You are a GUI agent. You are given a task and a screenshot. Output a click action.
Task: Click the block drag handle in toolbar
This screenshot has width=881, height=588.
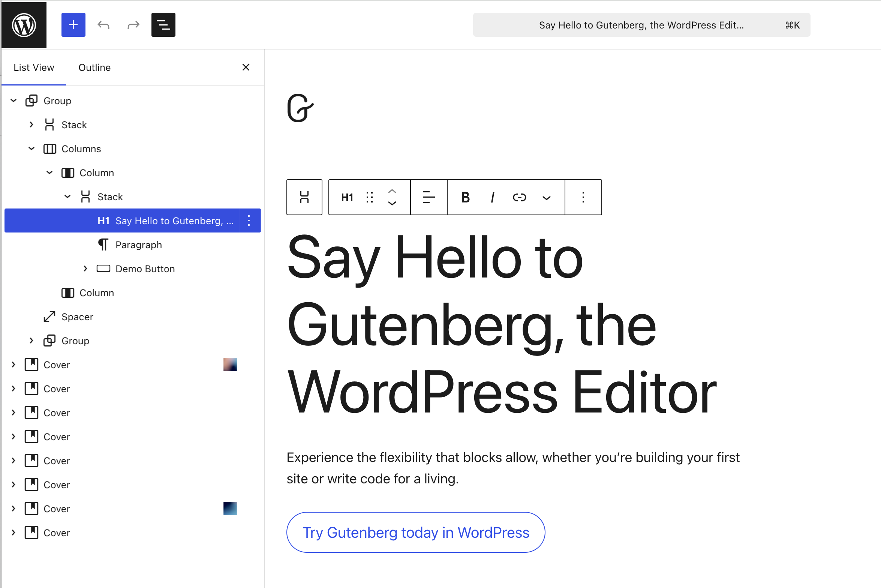coord(370,197)
